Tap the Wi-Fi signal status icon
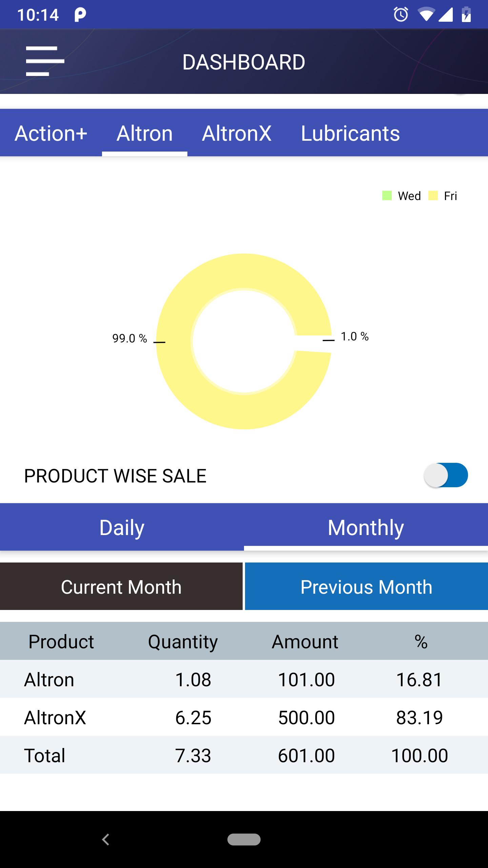This screenshot has height=868, width=488. tap(426, 15)
